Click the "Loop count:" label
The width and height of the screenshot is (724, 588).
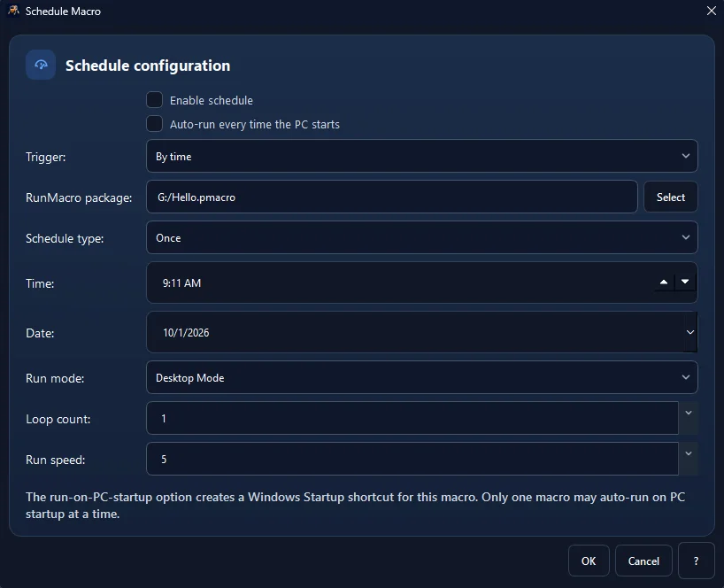click(58, 419)
